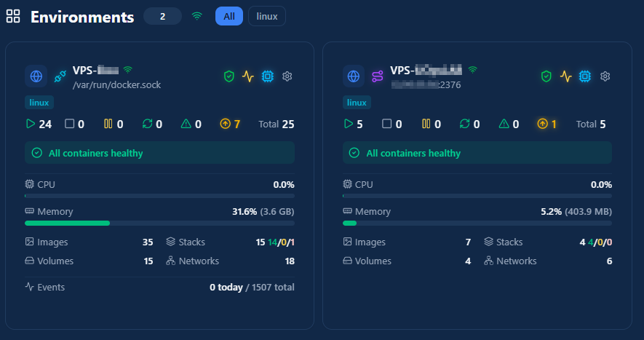Open settings gear on :2376 card
Screen dimensions: 644x340
[605, 76]
